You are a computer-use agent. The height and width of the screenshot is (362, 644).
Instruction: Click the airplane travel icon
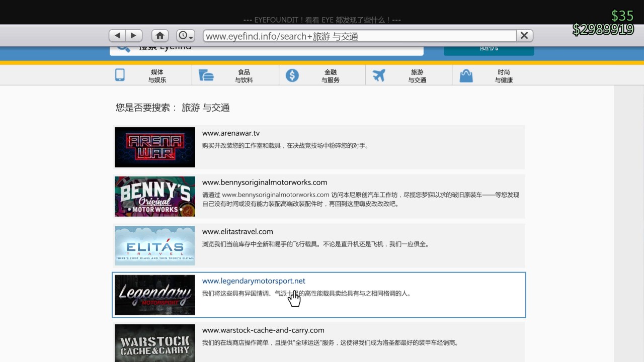tap(379, 75)
